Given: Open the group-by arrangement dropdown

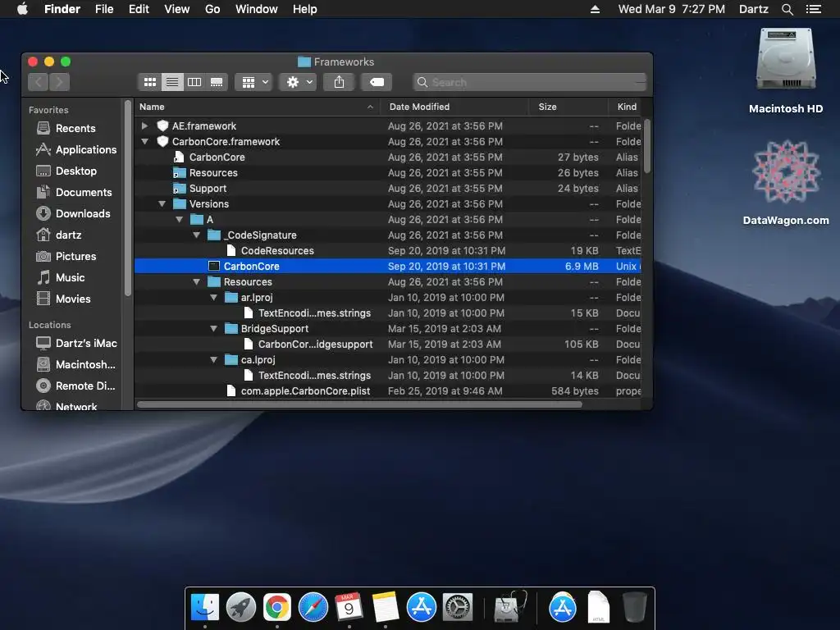Looking at the screenshot, I should point(254,82).
